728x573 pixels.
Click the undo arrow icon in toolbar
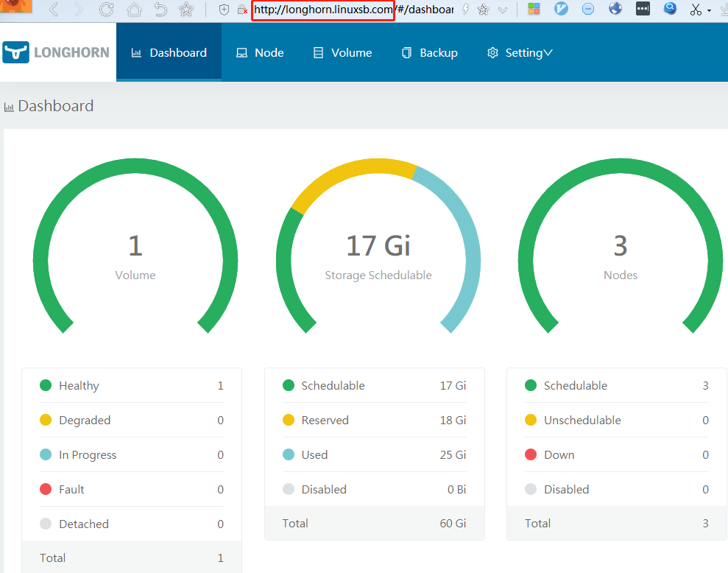tap(160, 10)
